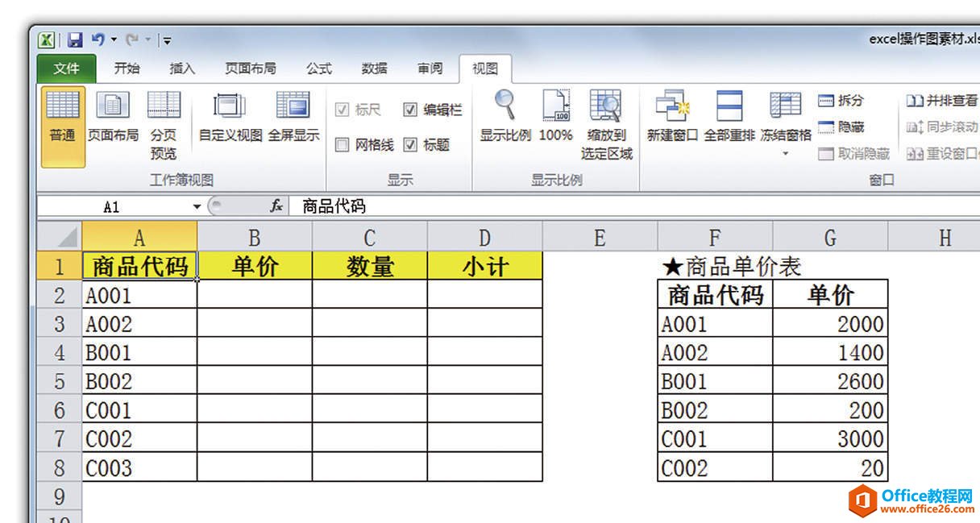Image resolution: width=980 pixels, height=523 pixels.
Task: Open 分页预览 page break preview
Action: [x=164, y=107]
